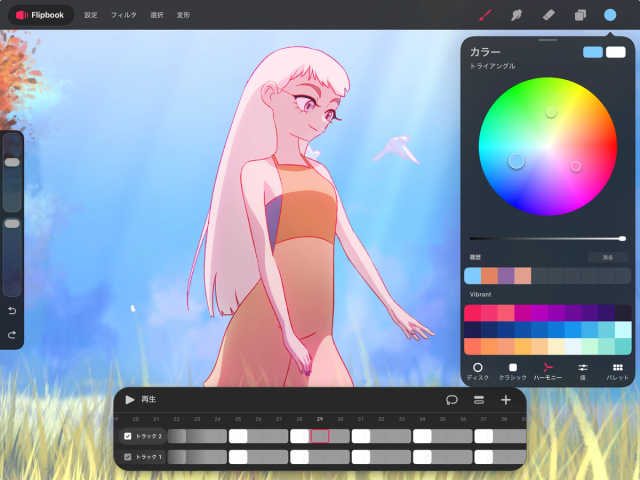Select the Brush tool in top bar
The height and width of the screenshot is (480, 640).
485,15
